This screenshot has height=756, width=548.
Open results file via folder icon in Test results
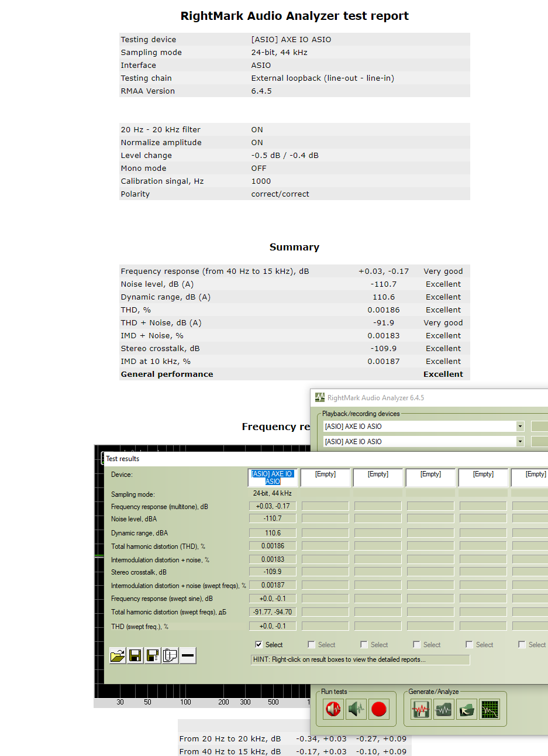click(118, 655)
